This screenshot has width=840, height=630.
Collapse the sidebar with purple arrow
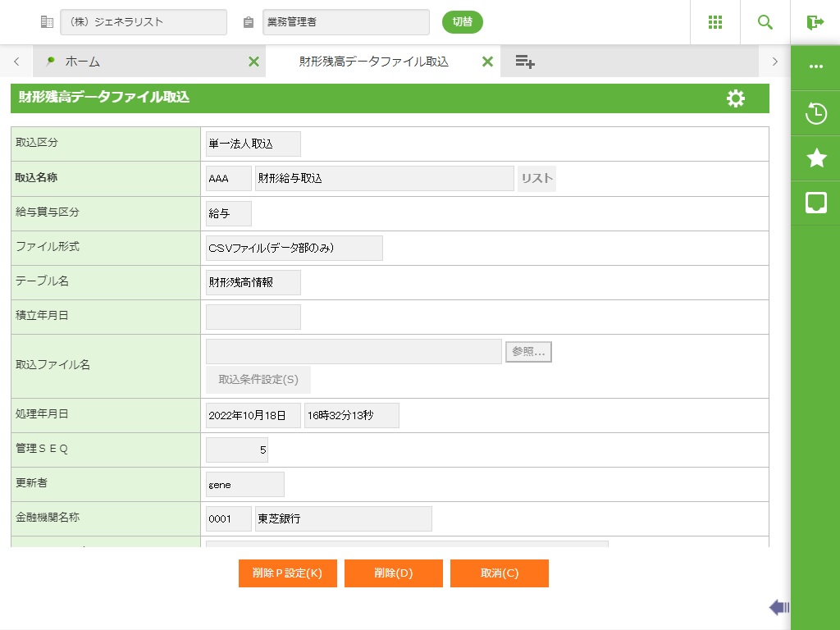coord(778,607)
